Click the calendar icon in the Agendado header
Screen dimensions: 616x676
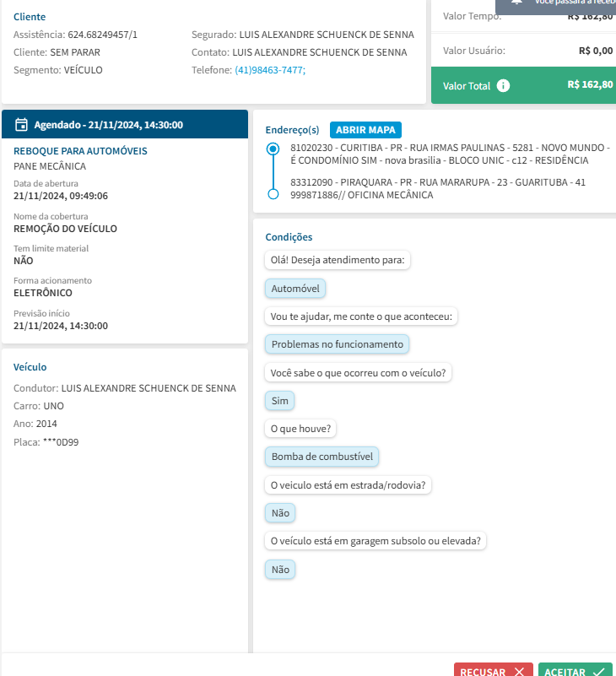click(x=22, y=125)
